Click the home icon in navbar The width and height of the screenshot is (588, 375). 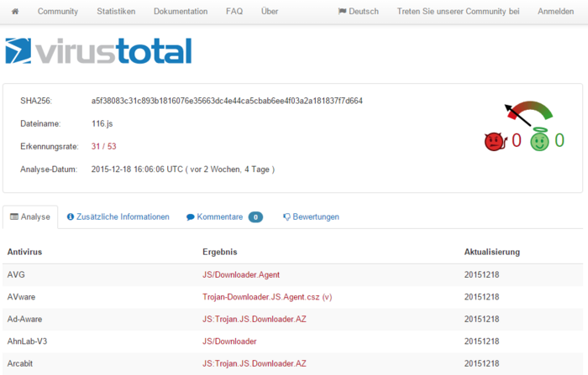(x=15, y=12)
